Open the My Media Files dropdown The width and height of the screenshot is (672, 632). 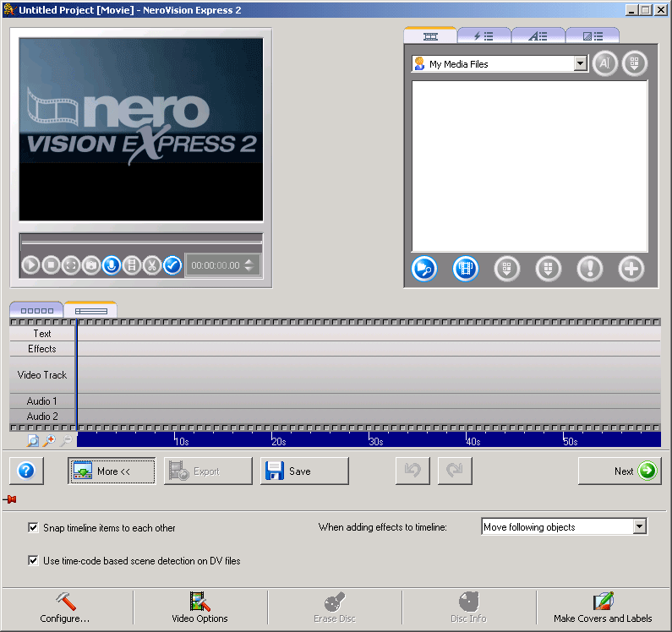(x=580, y=64)
